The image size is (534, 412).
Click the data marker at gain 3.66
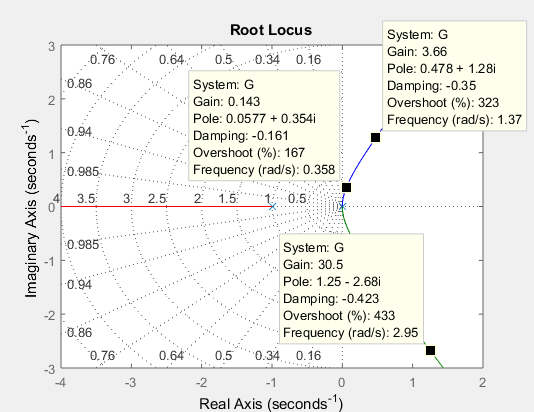pyautogui.click(x=375, y=138)
